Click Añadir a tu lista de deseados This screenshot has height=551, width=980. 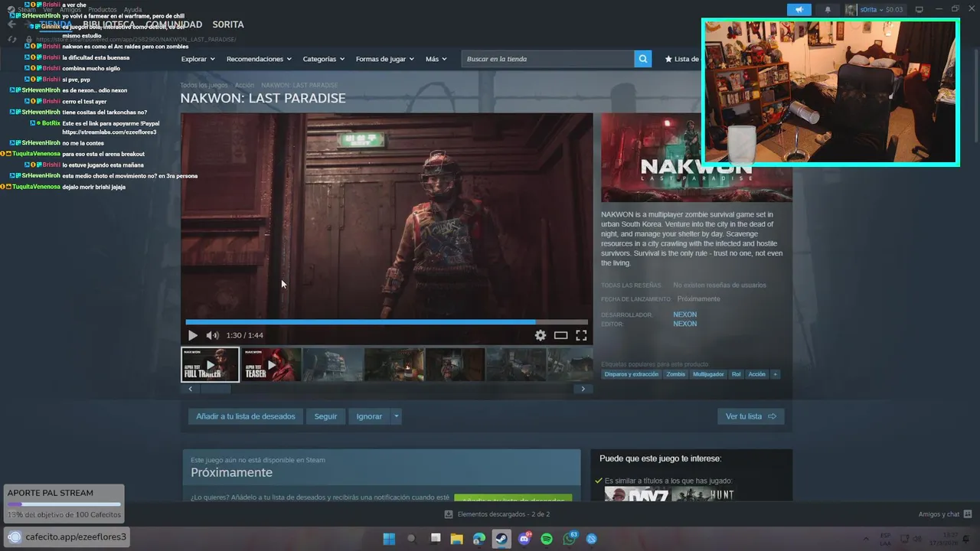[x=245, y=416]
